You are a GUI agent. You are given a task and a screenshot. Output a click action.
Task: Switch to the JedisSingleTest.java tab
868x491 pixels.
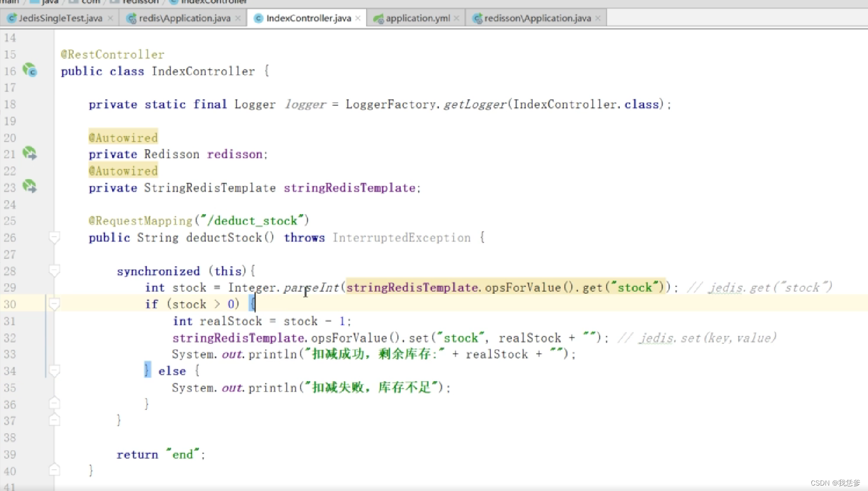point(60,18)
